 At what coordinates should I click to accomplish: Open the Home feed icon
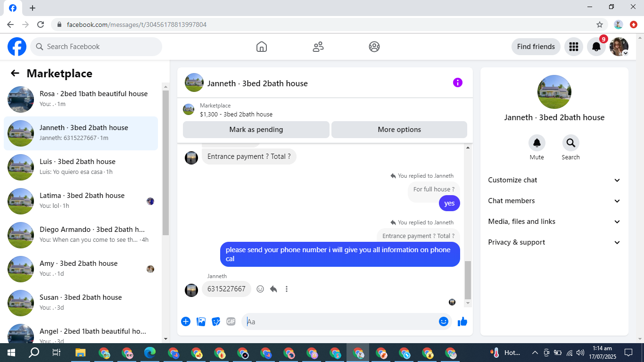coord(262,47)
